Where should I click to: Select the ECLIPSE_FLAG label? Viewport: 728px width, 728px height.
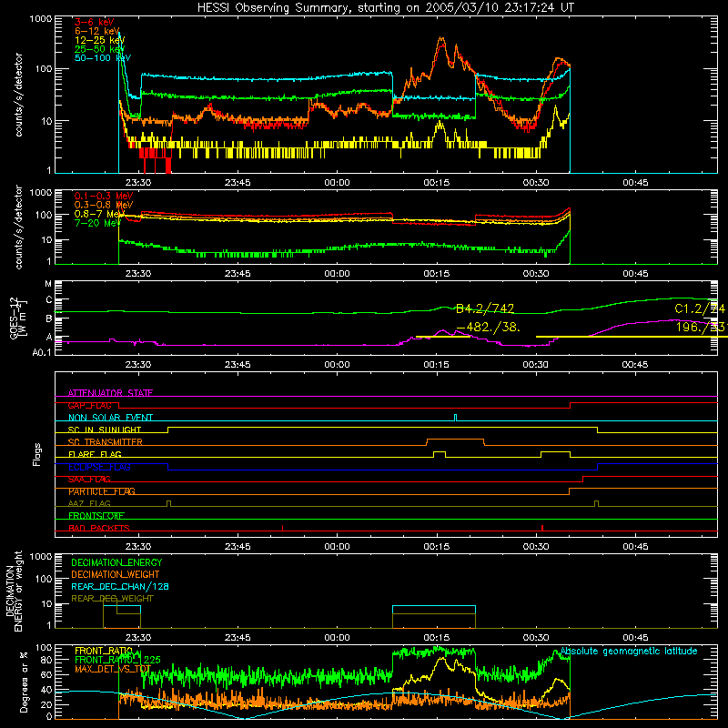99,467
